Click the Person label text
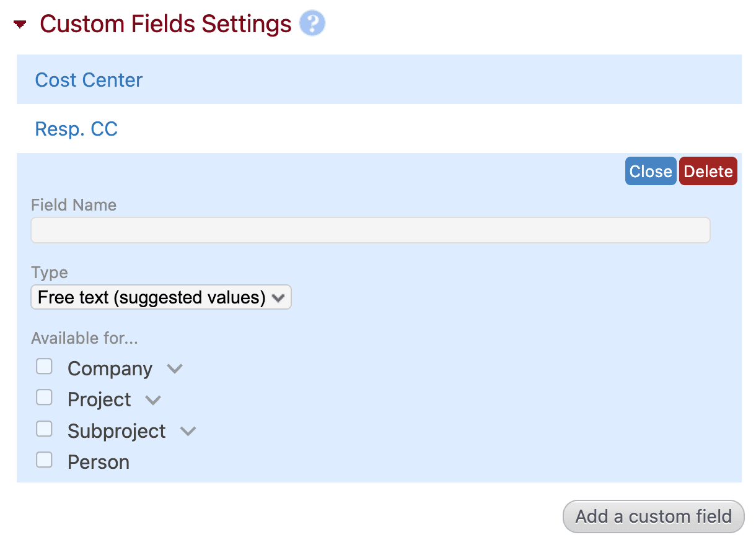 click(99, 461)
